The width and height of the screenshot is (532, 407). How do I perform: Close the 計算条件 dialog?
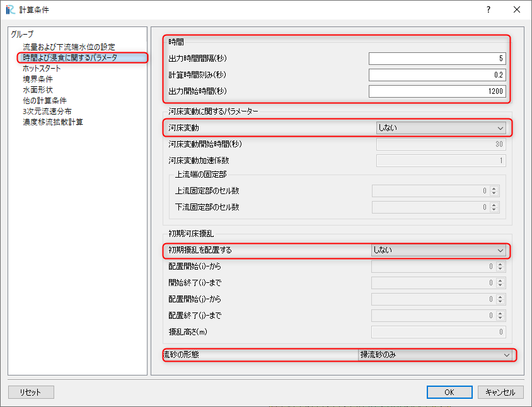516,9
